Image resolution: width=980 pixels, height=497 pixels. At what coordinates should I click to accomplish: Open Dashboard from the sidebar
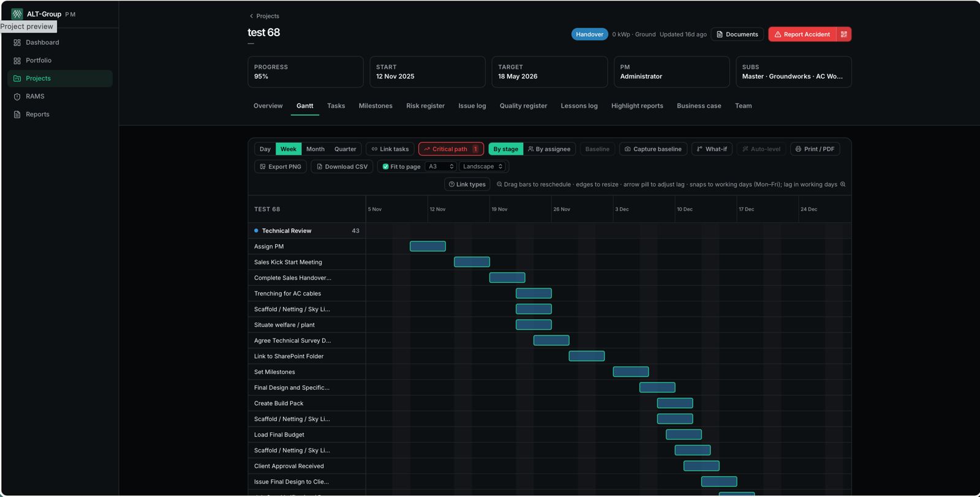(x=60, y=43)
